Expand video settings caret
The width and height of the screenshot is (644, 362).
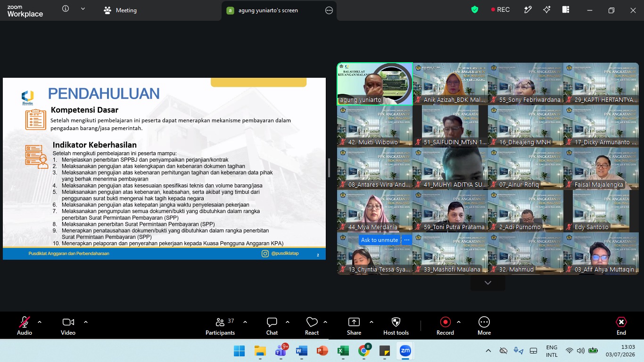click(x=86, y=322)
